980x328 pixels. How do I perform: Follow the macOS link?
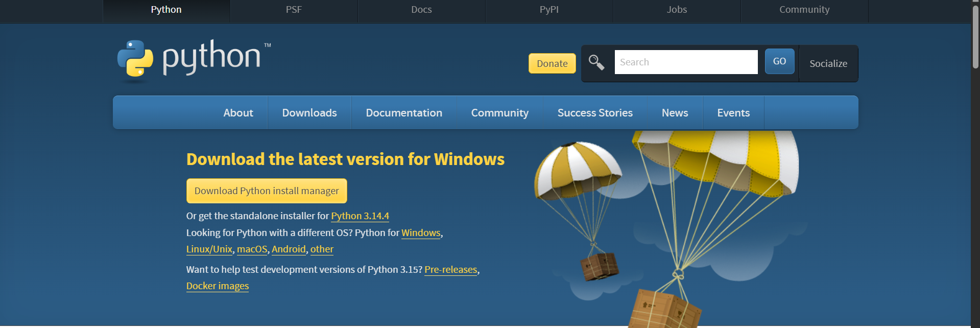[x=252, y=249]
